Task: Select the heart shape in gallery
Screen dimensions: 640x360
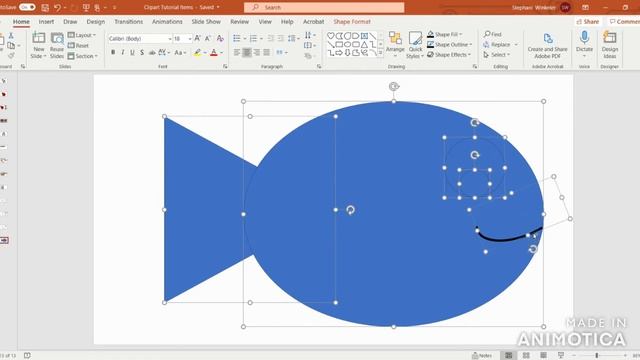Action: (x=331, y=36)
